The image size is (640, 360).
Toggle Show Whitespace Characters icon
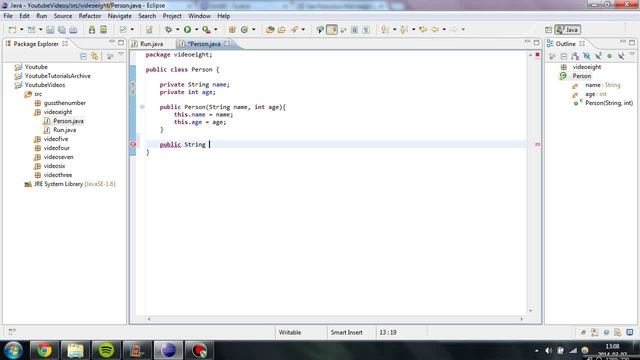[x=366, y=29]
